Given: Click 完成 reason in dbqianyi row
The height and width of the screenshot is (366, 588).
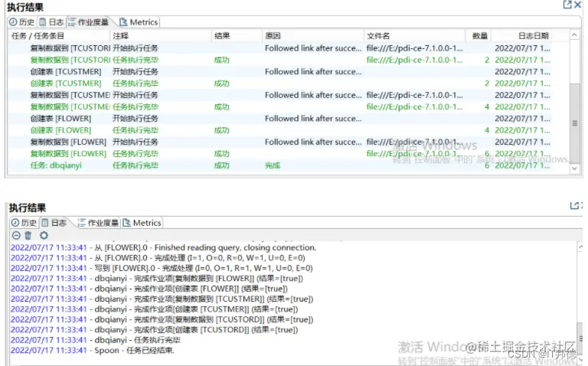Looking at the screenshot, I should [x=273, y=165].
